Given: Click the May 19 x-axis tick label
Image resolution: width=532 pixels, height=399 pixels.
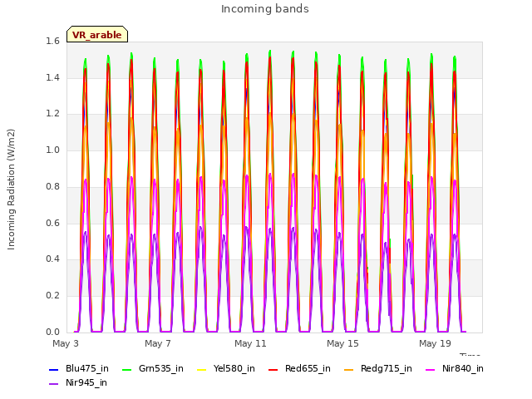Looking at the screenshot, I should tap(435, 343).
